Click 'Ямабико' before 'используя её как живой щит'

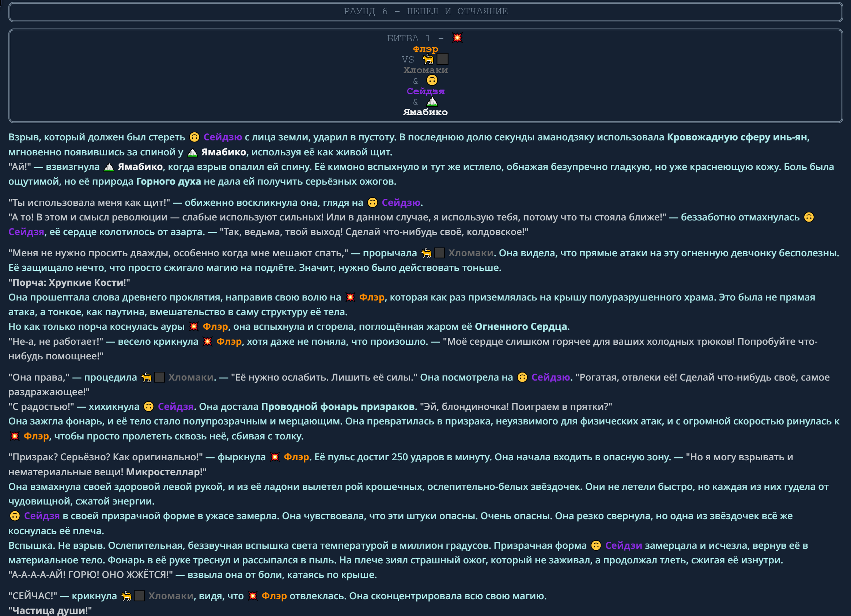pos(224,152)
